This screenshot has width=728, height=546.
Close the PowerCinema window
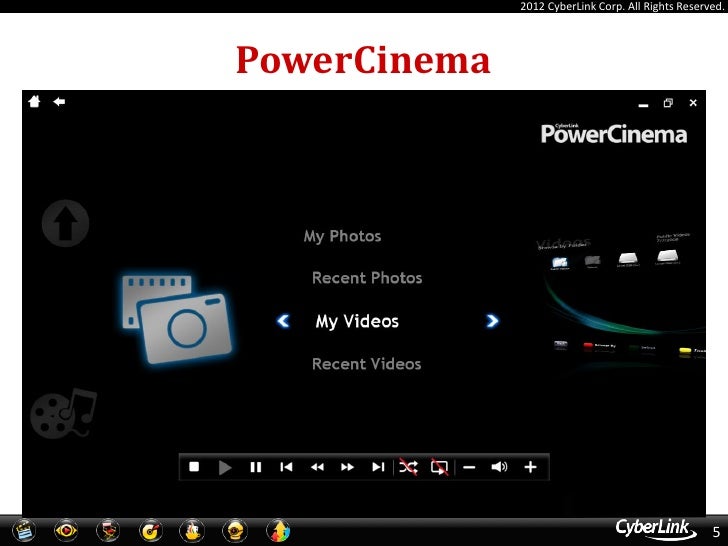[693, 103]
